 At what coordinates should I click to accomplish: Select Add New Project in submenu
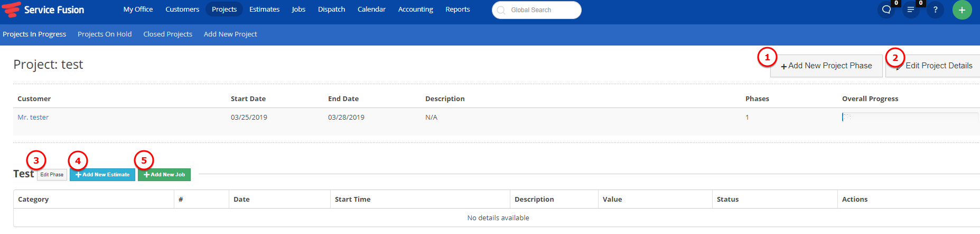230,34
